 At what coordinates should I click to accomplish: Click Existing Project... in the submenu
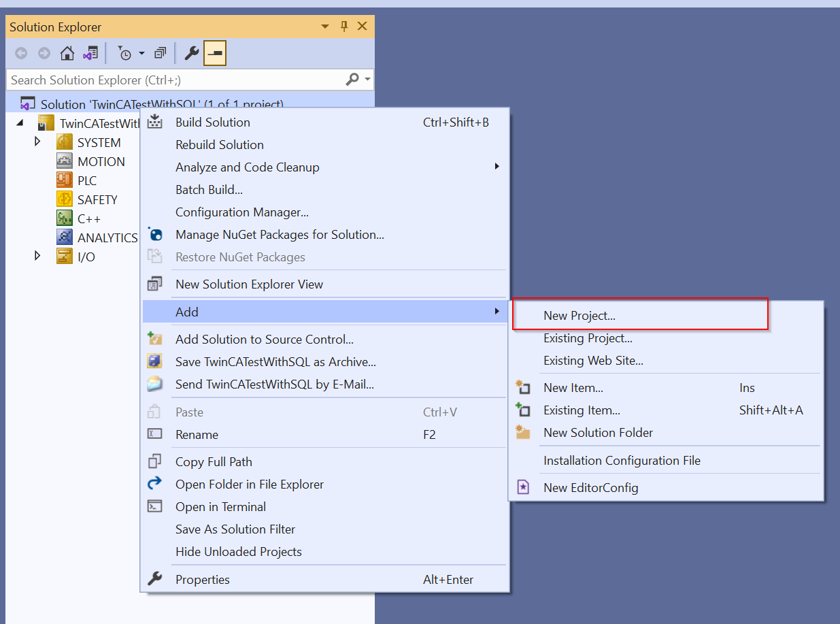[666, 338]
